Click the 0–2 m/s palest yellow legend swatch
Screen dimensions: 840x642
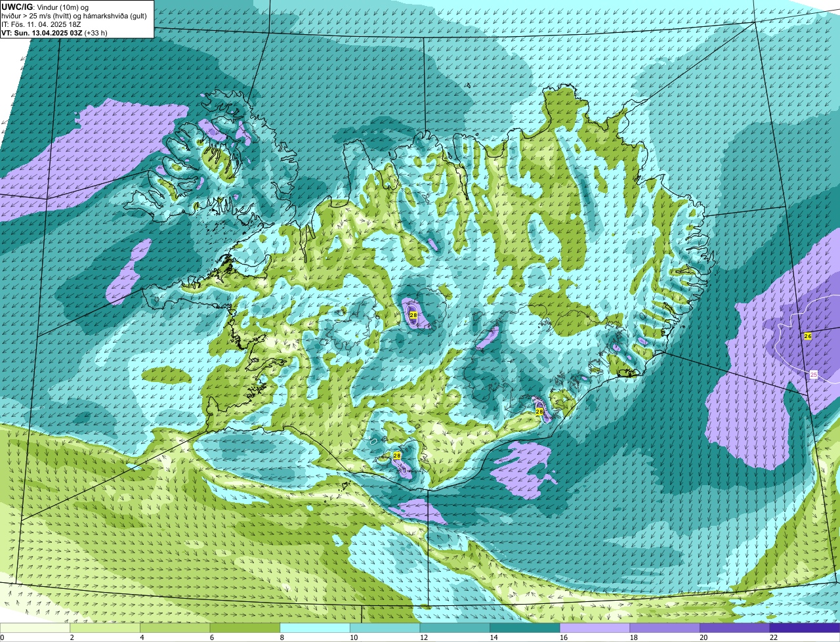coord(35,628)
